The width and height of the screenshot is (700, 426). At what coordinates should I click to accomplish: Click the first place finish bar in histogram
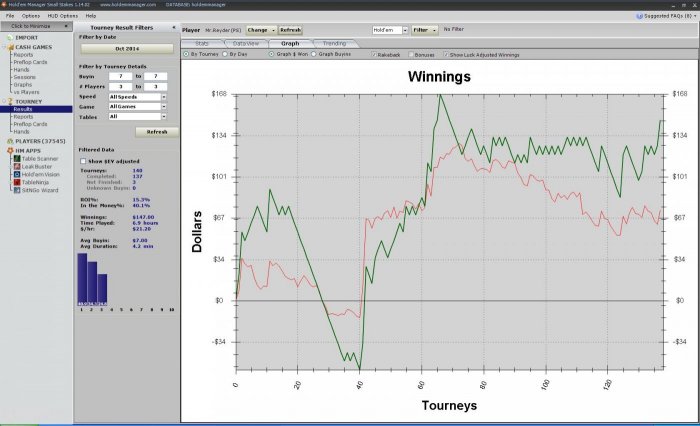[x=82, y=280]
